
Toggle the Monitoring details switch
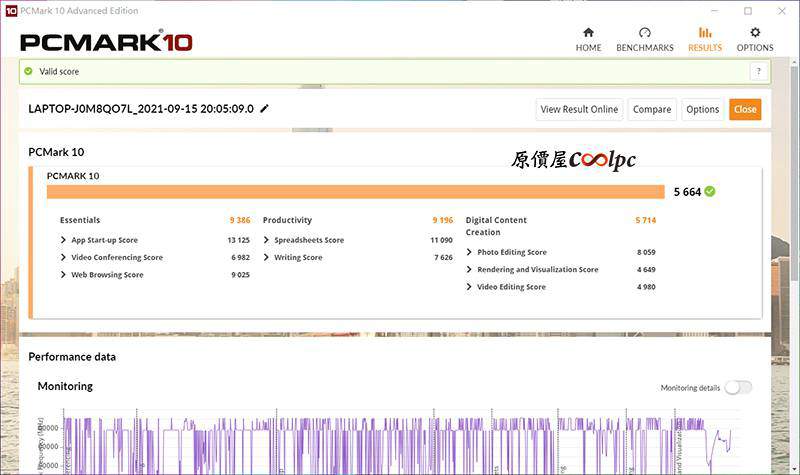point(739,388)
